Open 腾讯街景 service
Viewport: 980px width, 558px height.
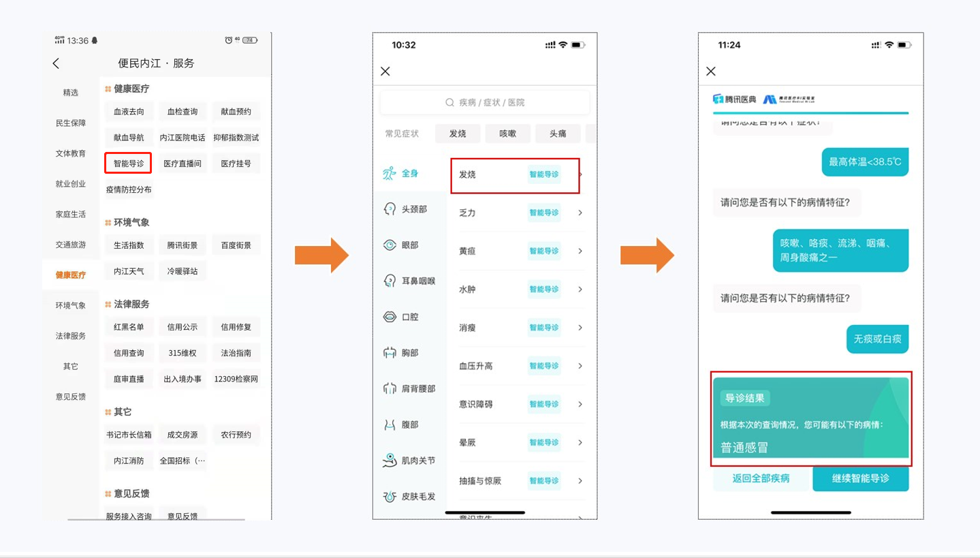pyautogui.click(x=183, y=245)
